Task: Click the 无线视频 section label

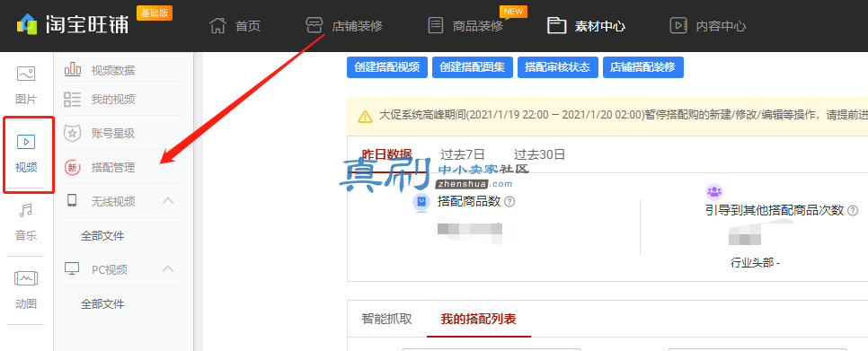Action: tap(113, 202)
